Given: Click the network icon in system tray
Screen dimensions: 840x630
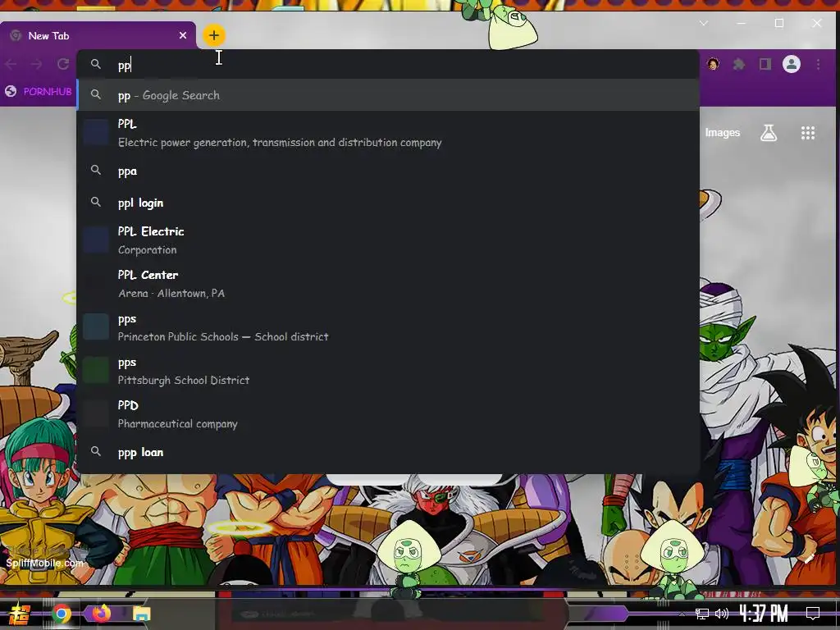Looking at the screenshot, I should pyautogui.click(x=702, y=614).
